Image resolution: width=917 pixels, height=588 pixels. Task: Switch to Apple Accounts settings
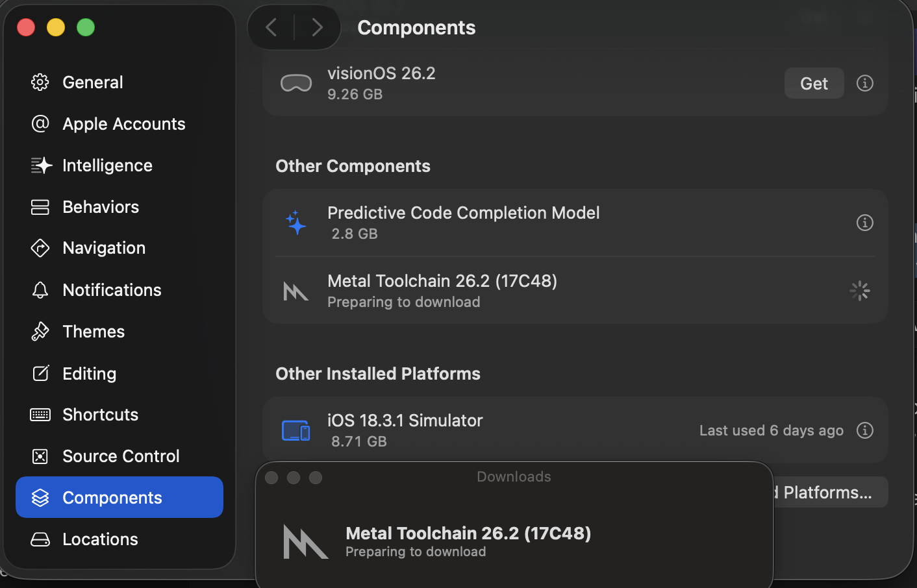(x=123, y=124)
